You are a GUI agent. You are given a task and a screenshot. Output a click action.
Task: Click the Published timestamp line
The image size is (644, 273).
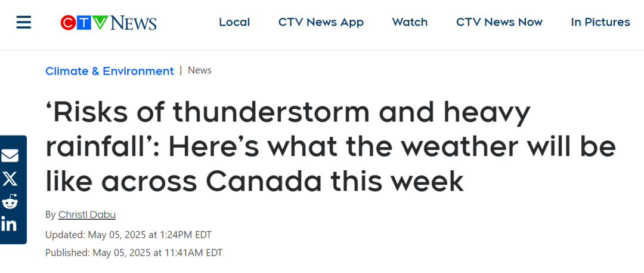[x=134, y=253]
